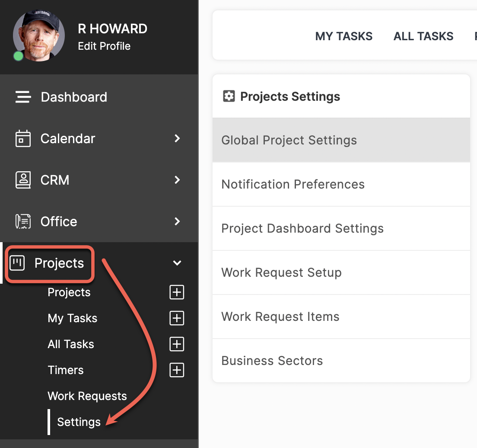Click the Calendar icon in sidebar

point(23,138)
